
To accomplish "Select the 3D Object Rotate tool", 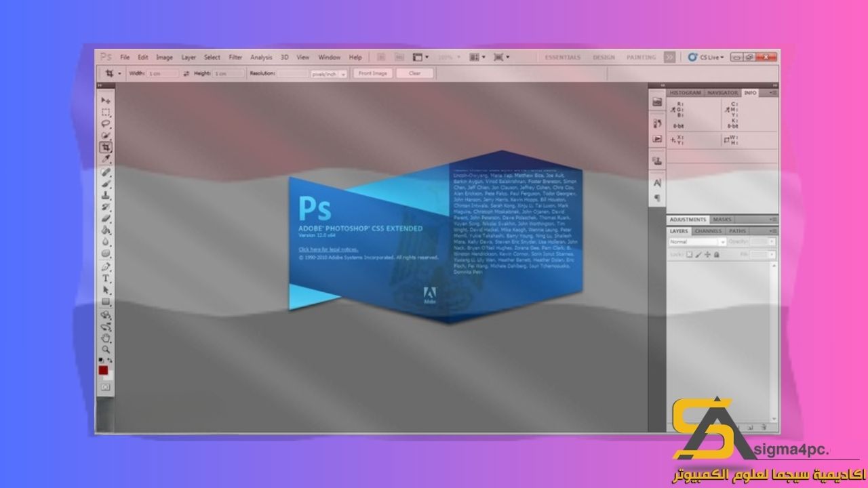I will [x=106, y=315].
